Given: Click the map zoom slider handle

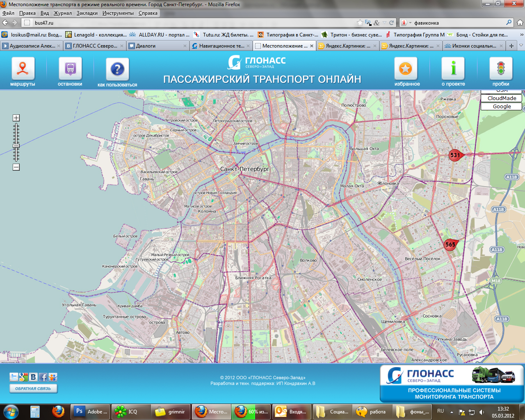Looking at the screenshot, I should (x=16, y=146).
